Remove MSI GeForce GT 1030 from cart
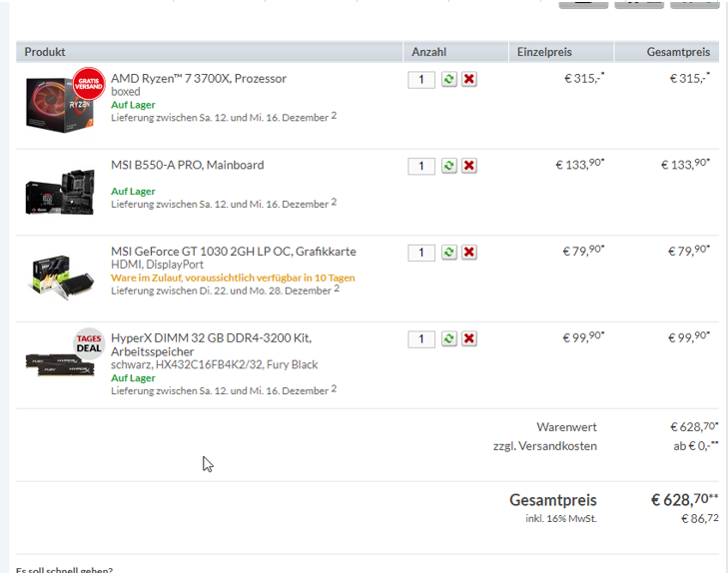This screenshot has height=573, width=728. 469,253
